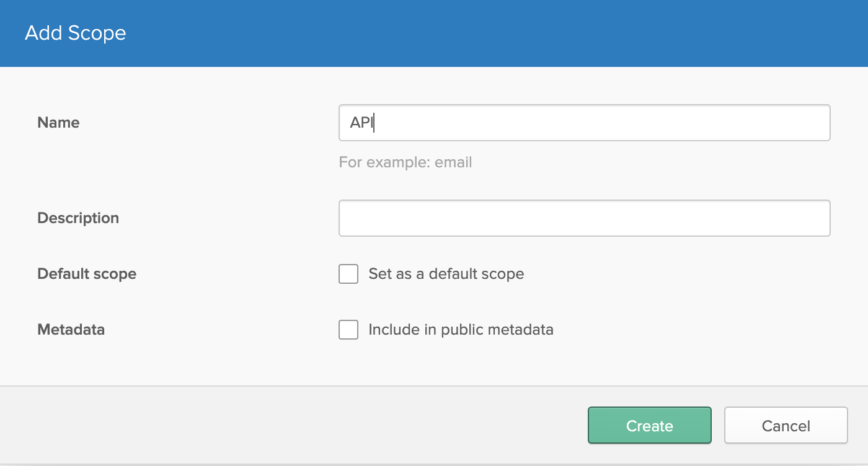Screen dimensions: 868x466
Task: Enable the 'Set as a default scope' checkbox
Action: (x=348, y=274)
